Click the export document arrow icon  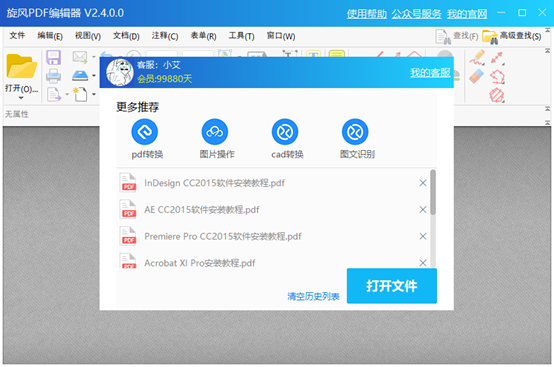(54, 95)
